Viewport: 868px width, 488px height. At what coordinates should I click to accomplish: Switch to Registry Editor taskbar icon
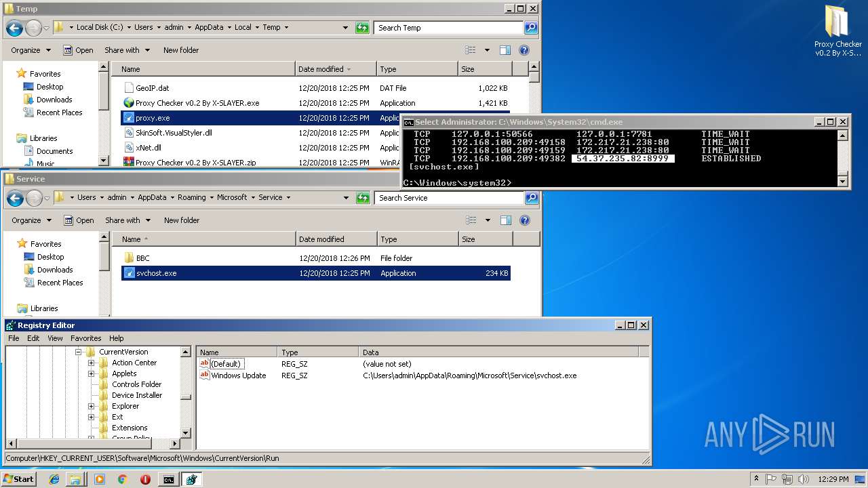click(x=191, y=479)
